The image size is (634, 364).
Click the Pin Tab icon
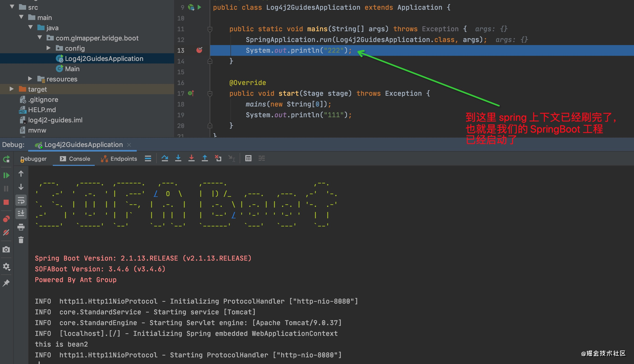(6, 283)
